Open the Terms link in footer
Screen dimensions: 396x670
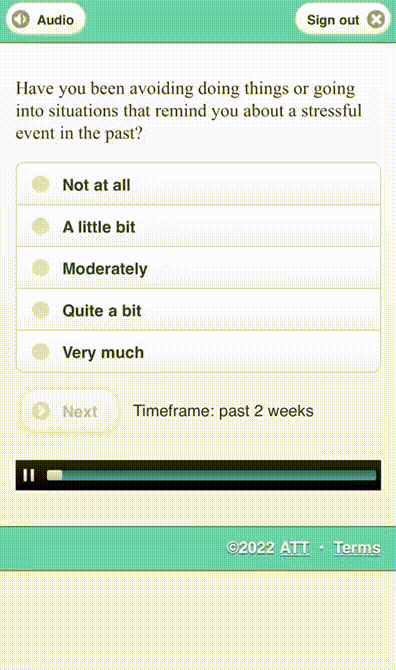pos(357,548)
